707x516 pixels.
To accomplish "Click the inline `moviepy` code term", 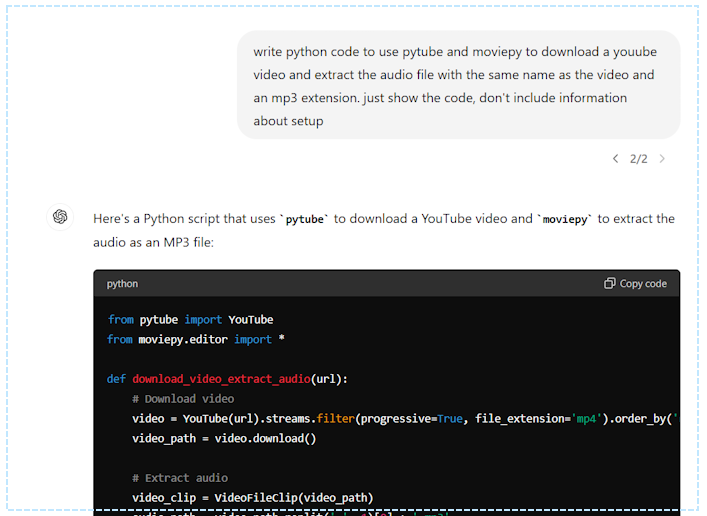I will pyautogui.click(x=567, y=218).
